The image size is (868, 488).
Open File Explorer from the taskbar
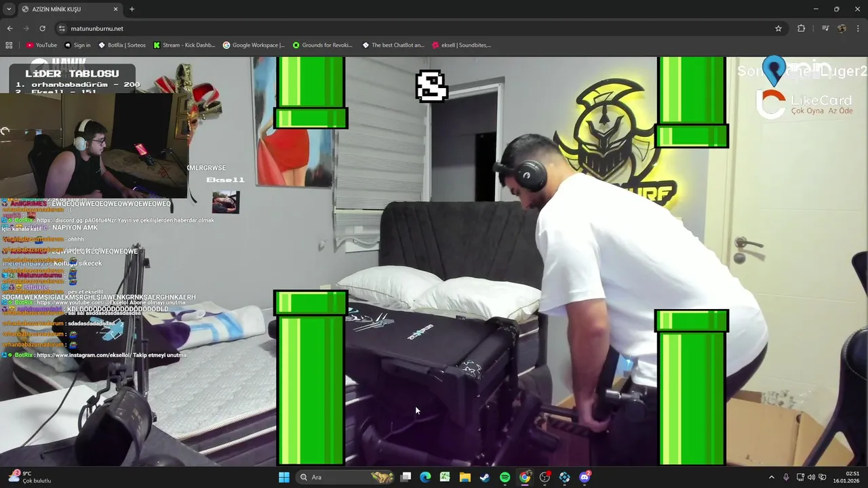(x=465, y=477)
